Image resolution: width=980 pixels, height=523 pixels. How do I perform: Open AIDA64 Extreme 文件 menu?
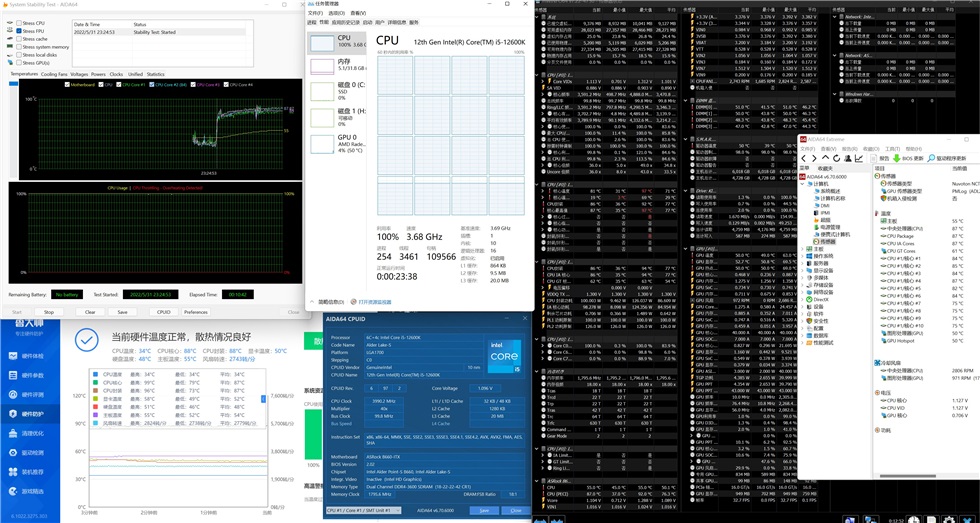click(x=808, y=149)
